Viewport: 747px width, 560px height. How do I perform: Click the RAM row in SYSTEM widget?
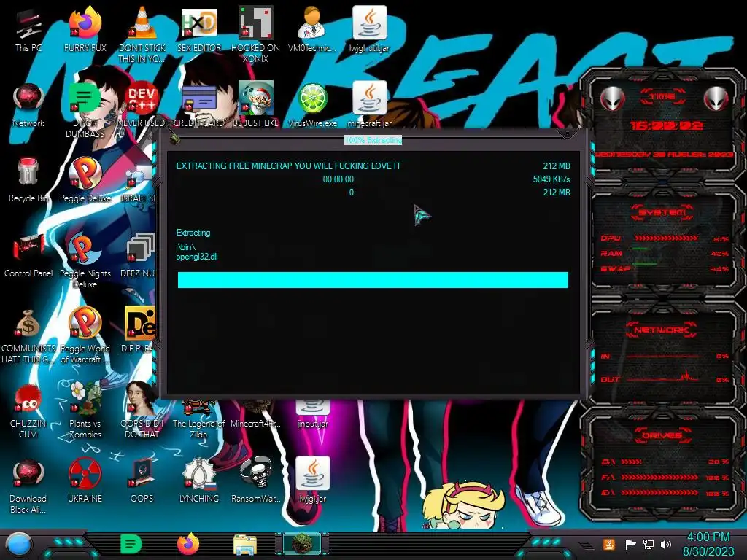(x=665, y=253)
